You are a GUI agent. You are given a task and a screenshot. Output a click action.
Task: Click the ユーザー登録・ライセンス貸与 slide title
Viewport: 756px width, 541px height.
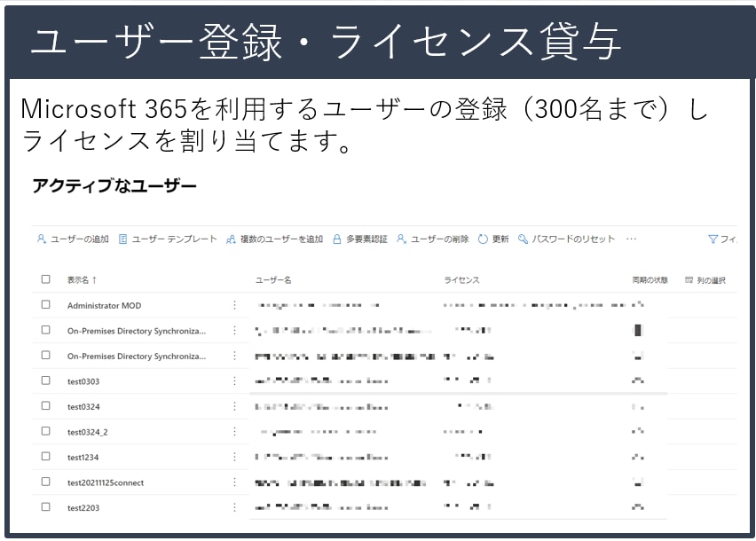click(x=326, y=43)
